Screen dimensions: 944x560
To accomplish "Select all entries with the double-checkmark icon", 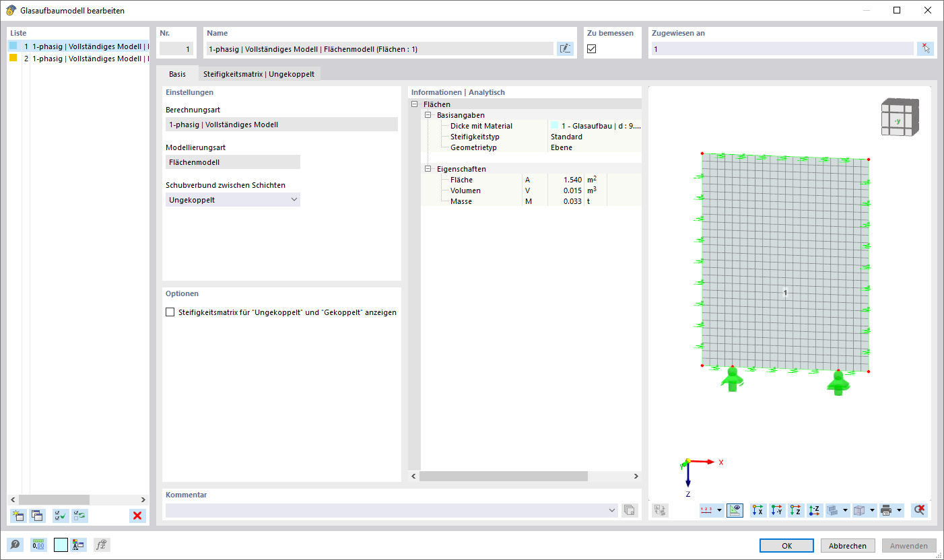I will [61, 516].
